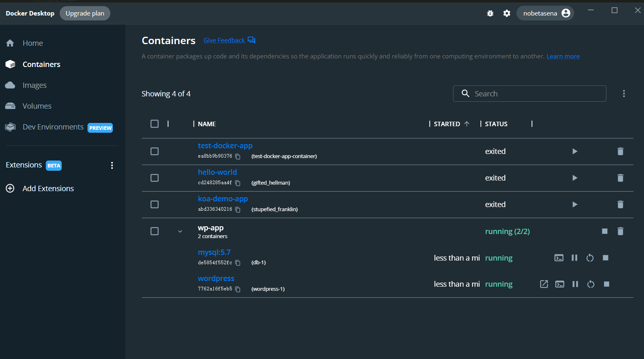Open Extensions three-dot menu
This screenshot has height=359, width=644.
pyautogui.click(x=112, y=165)
